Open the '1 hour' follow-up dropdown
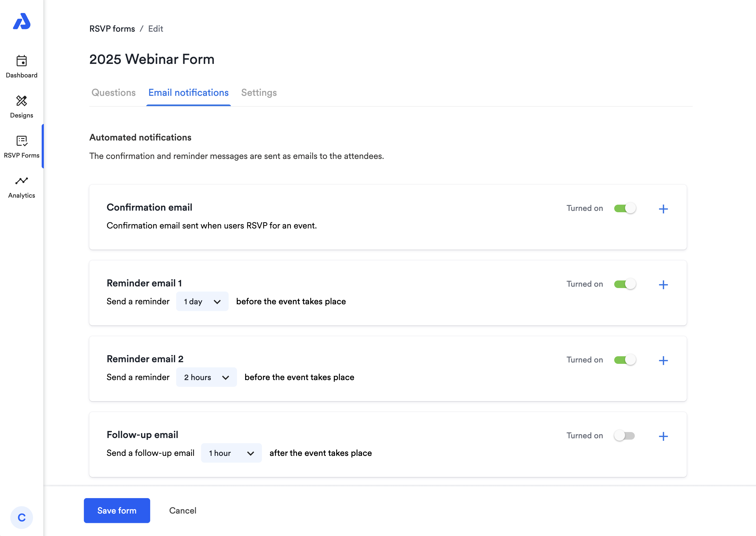The image size is (756, 536). coord(231,453)
